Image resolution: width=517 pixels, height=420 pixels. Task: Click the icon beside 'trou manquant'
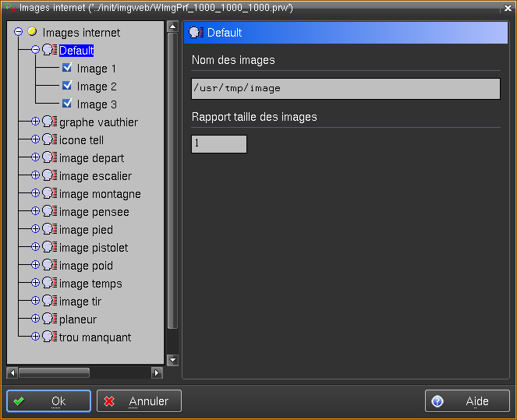(50, 337)
